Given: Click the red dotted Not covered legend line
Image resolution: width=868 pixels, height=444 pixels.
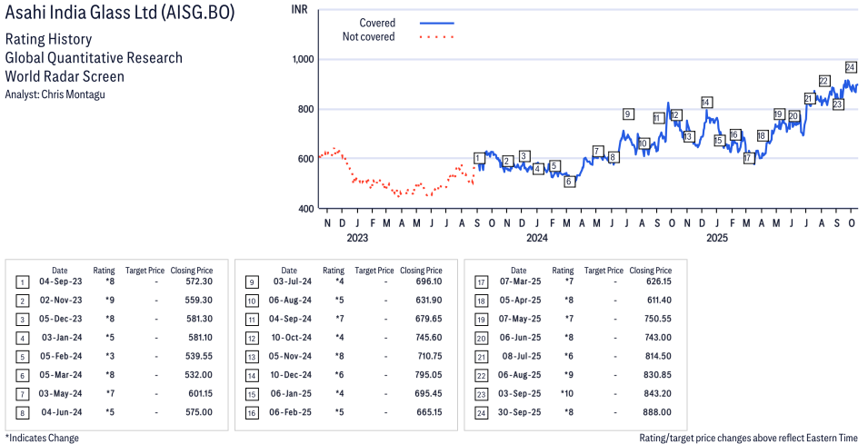Looking at the screenshot, I should (436, 37).
